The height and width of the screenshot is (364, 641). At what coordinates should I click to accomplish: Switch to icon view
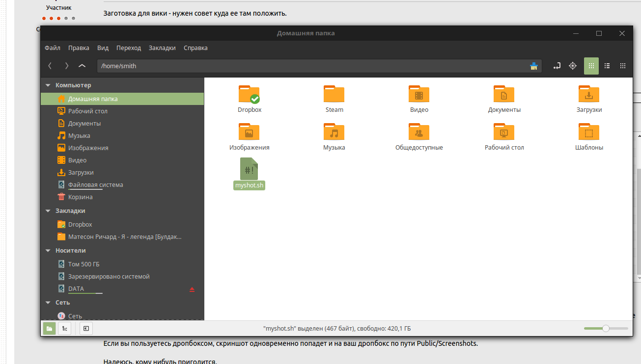coord(591,66)
